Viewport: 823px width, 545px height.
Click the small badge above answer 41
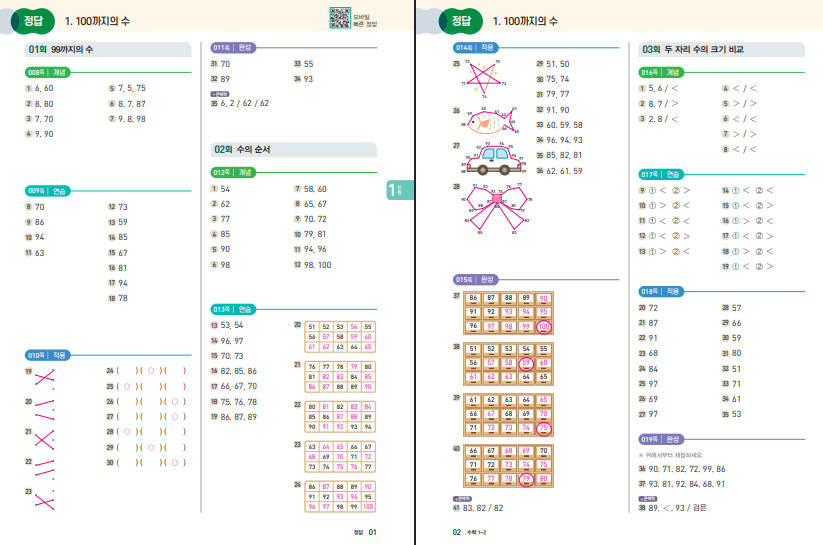pyautogui.click(x=462, y=498)
